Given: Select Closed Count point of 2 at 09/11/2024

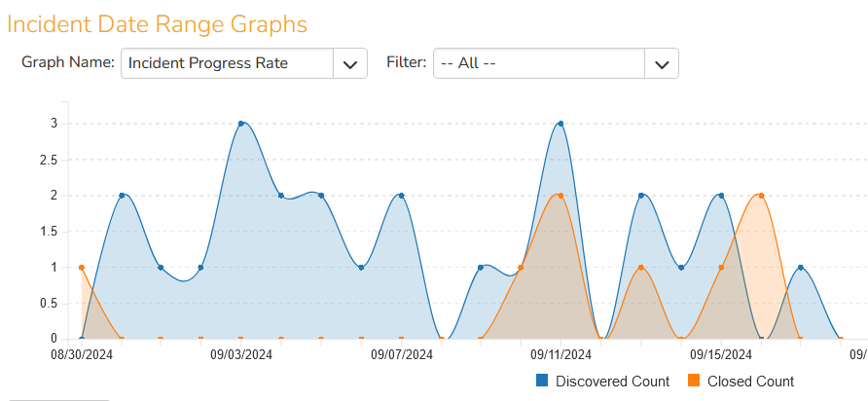Looking at the screenshot, I should [561, 196].
